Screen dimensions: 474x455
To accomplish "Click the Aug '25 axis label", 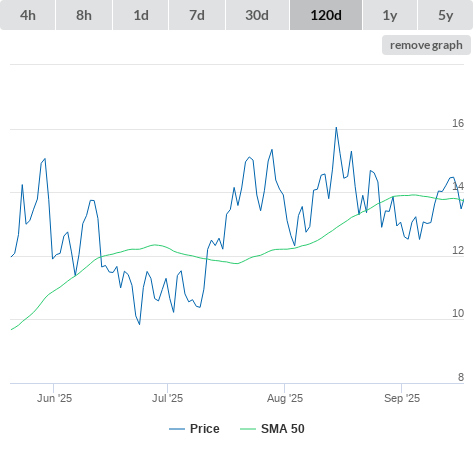I will pyautogui.click(x=285, y=398).
